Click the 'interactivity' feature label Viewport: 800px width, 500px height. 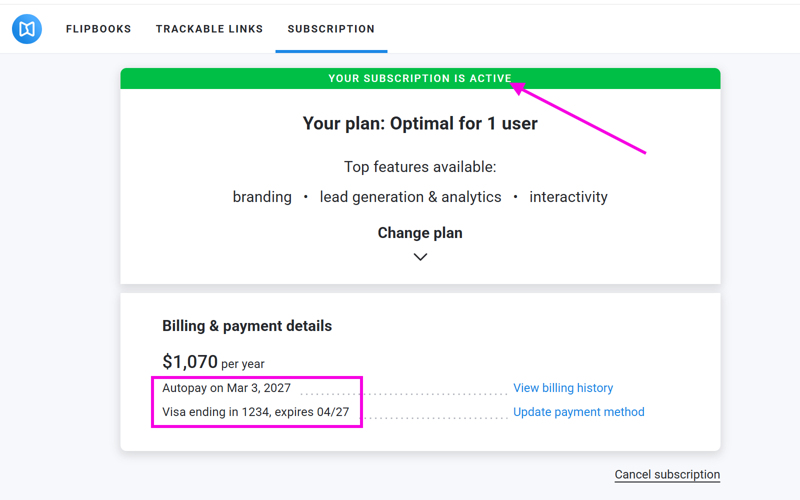click(x=568, y=197)
